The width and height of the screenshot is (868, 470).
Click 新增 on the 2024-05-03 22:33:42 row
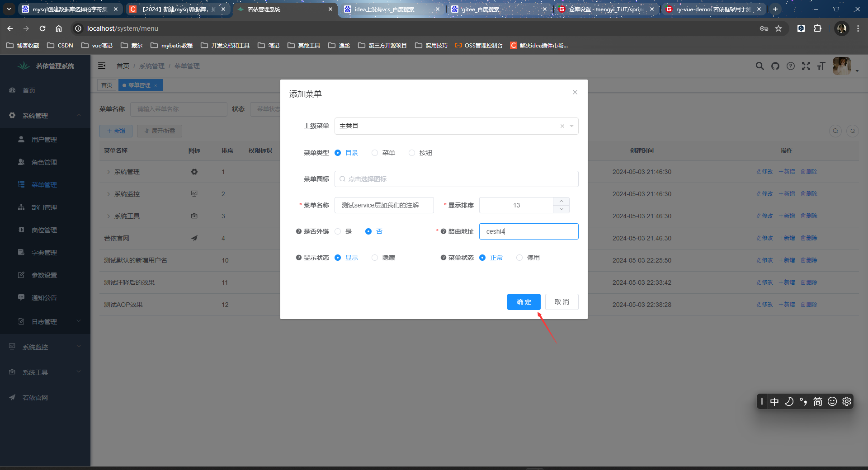[x=787, y=282]
